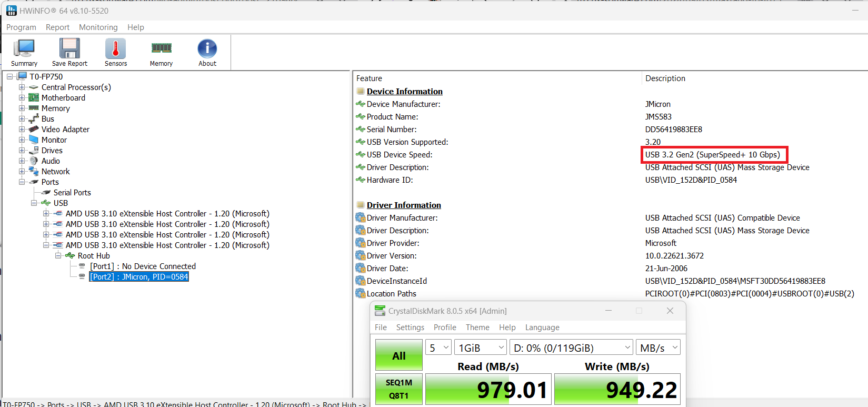Open the Summary toolbar icon
The image size is (868, 407).
[x=24, y=48]
